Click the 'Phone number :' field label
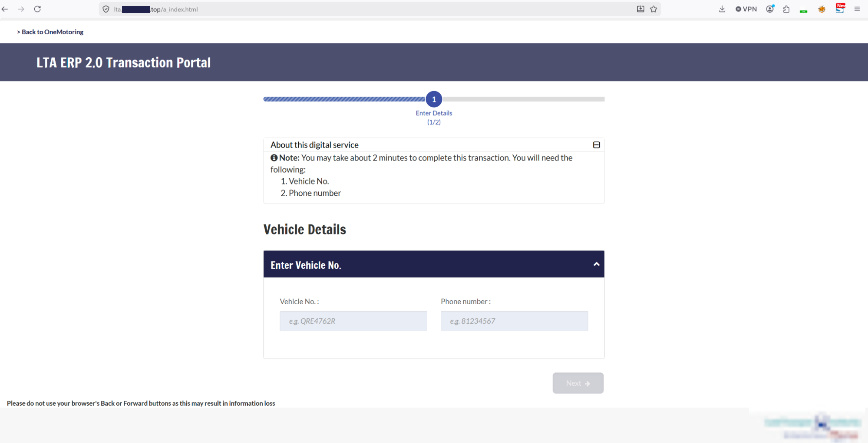This screenshot has height=443, width=868. [x=465, y=302]
